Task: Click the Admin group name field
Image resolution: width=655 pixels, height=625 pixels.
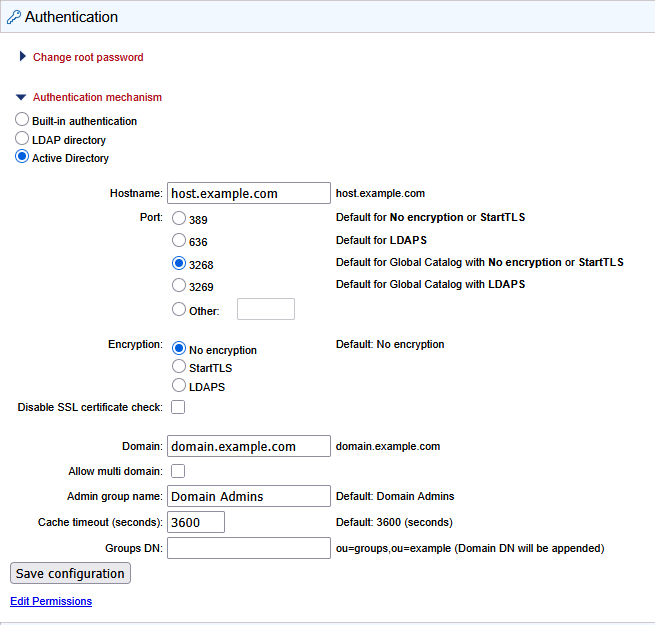Action: [249, 496]
